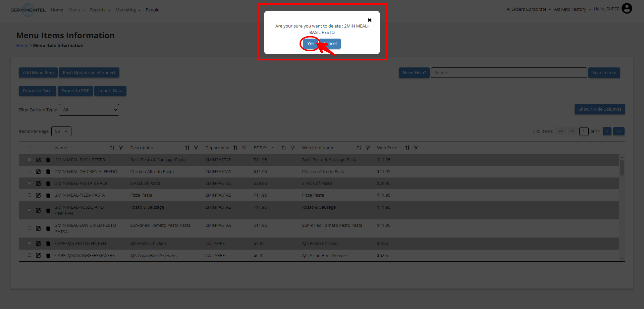Click the edit icon for 2MIN MEAL-BASIL PESTO
644x309 pixels.
coord(38,160)
